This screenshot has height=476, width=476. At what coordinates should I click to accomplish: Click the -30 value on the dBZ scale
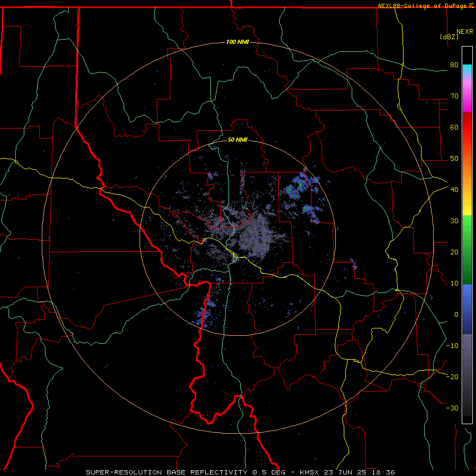click(452, 408)
